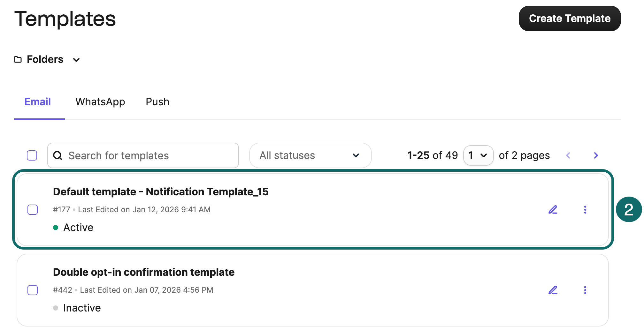Open three-dot menu for Double opt-in template
This screenshot has height=330, width=644.
pos(585,290)
